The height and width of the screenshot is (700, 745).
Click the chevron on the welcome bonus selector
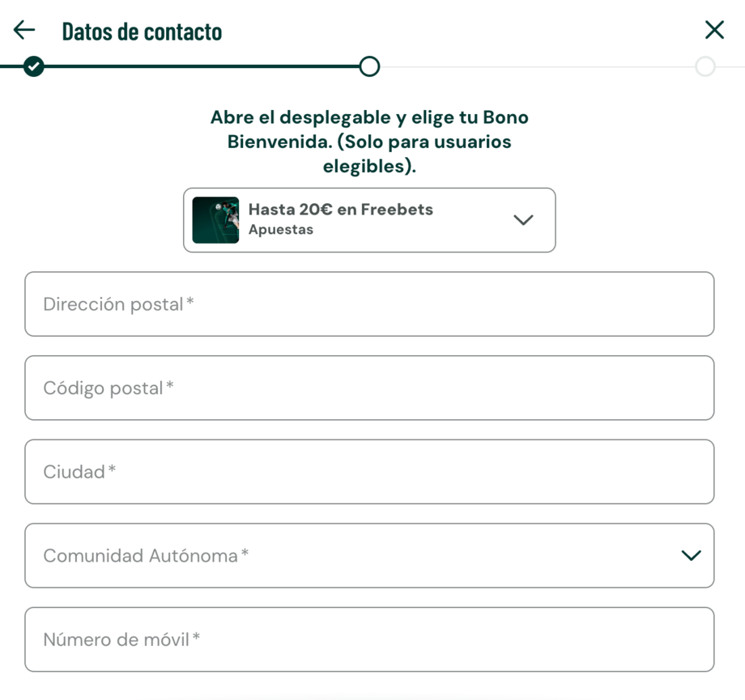[x=523, y=219]
